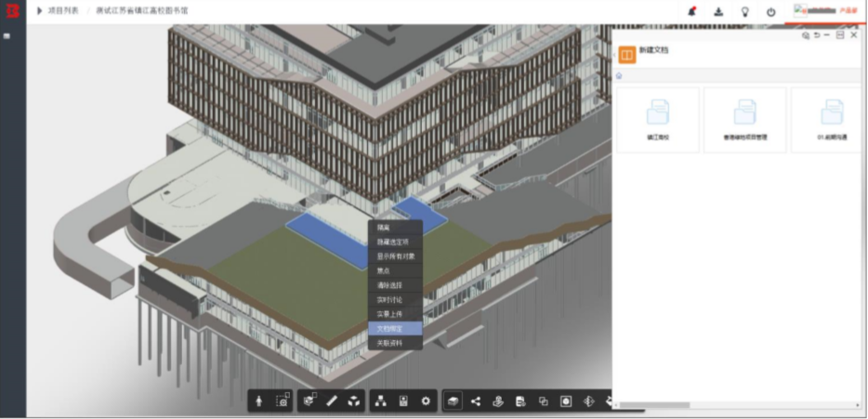Click the undo arrow in document panel header
Screen dimensions: 868x419
[816, 35]
